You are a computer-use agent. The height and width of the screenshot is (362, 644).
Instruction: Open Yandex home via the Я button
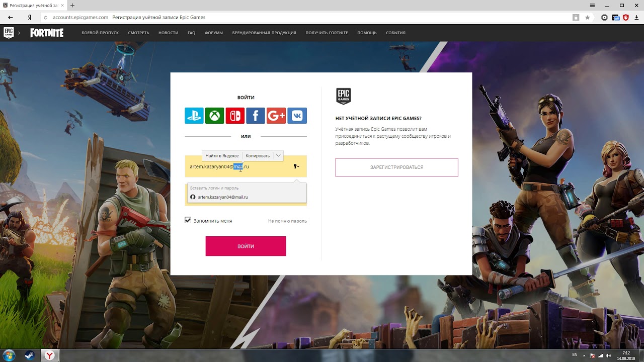[30, 17]
